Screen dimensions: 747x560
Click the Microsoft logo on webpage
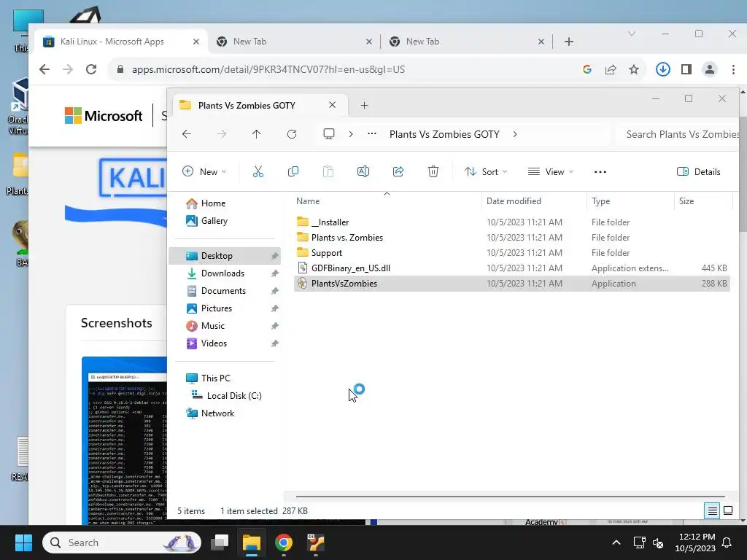104,116
